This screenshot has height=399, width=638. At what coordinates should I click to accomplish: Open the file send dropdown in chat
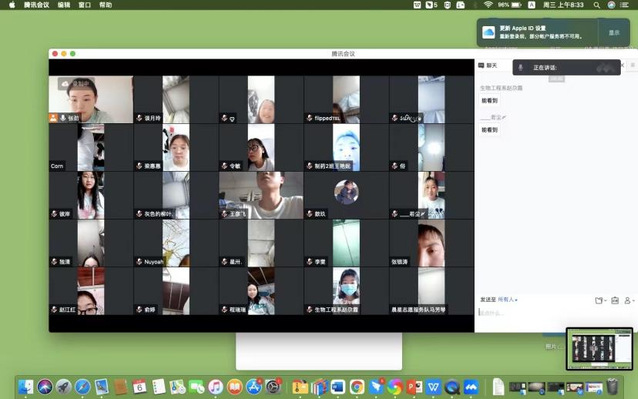[x=601, y=301]
